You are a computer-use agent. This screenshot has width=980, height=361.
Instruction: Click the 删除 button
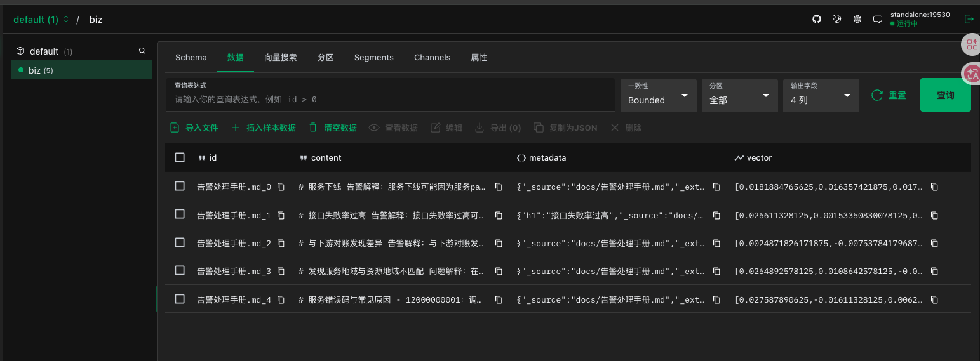[x=626, y=128]
